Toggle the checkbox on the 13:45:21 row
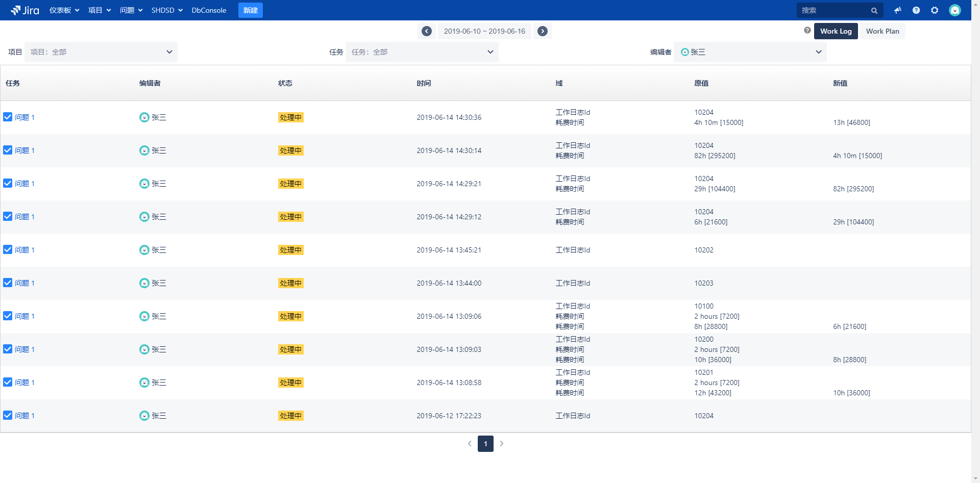 click(x=8, y=249)
